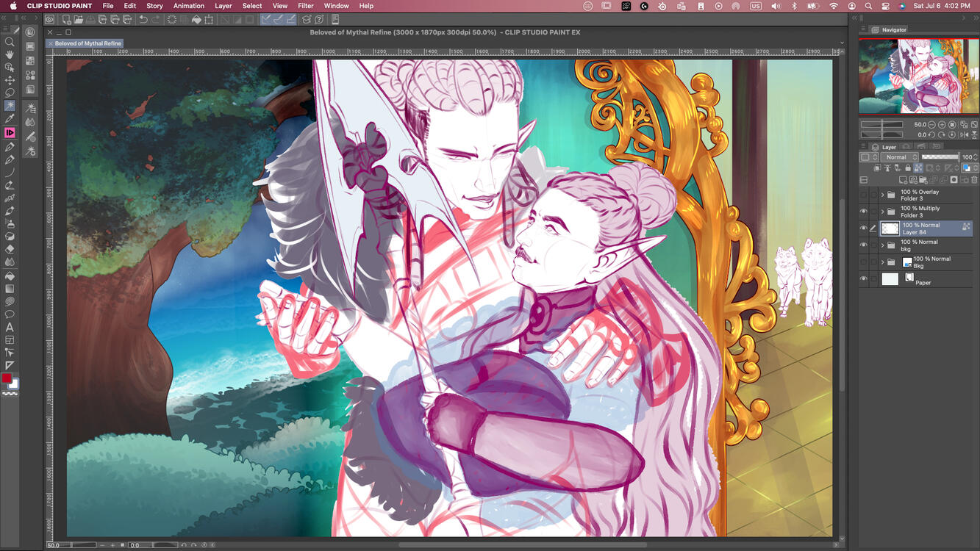Switch to Beloved of Mythal Refine tab
The width and height of the screenshot is (980, 551).
point(87,43)
